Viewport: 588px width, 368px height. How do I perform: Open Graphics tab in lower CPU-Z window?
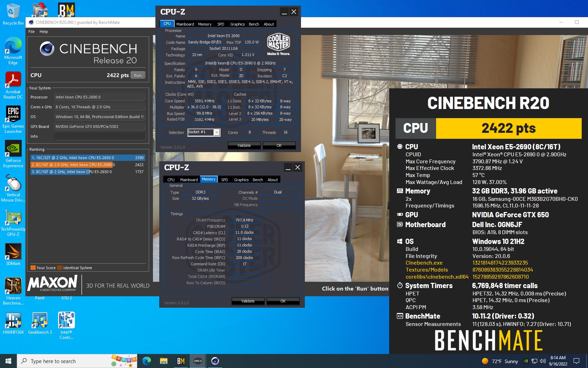click(241, 180)
